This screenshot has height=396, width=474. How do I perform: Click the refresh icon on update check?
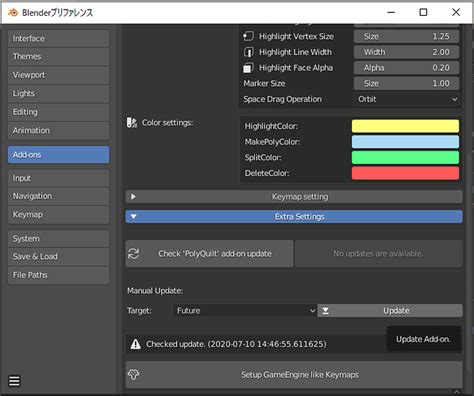click(x=134, y=254)
